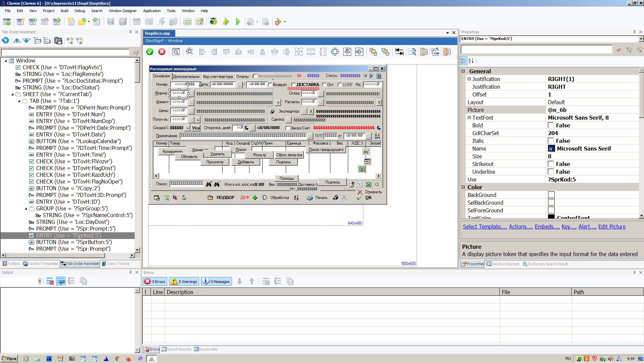
Task: Toggle the Bold property checkbox
Action: coord(551,125)
